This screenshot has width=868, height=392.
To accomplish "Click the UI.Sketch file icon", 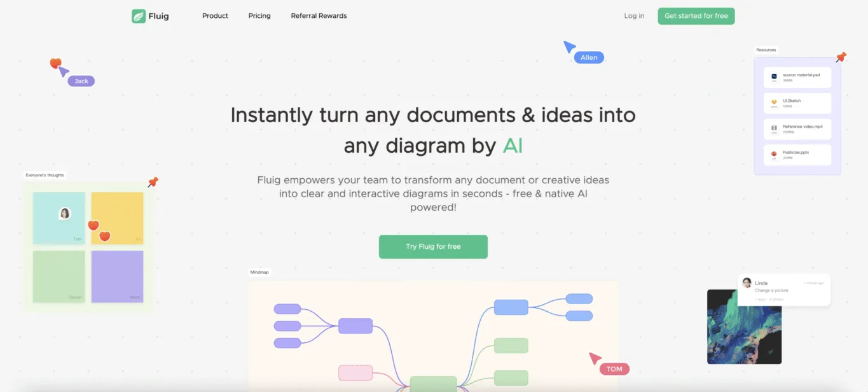I will click(x=774, y=103).
